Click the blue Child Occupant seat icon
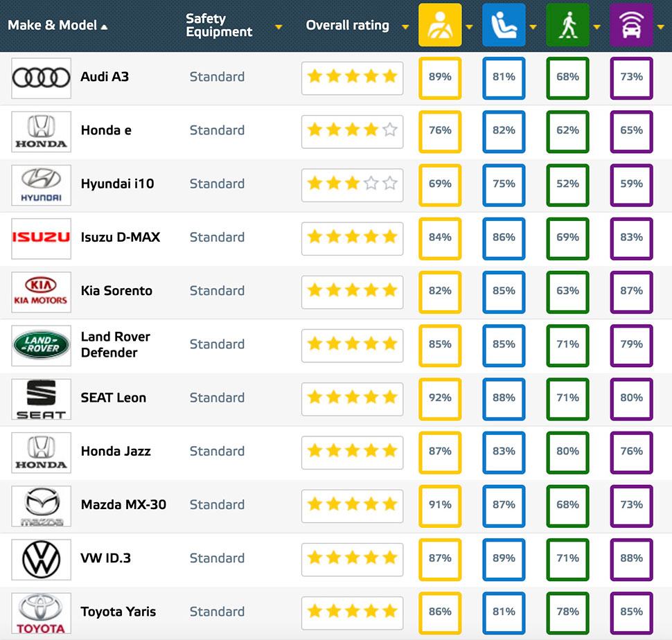Image resolution: width=672 pixels, height=640 pixels. coord(504,25)
